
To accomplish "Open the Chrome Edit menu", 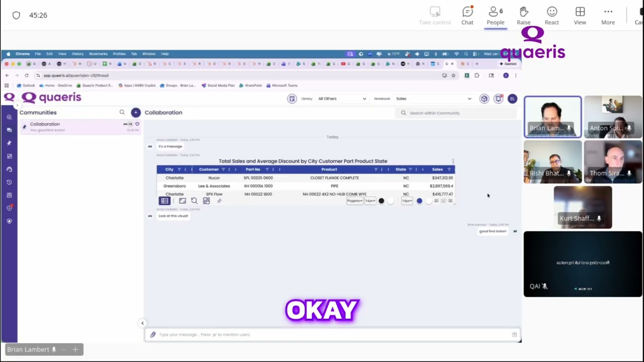I will tap(49, 54).
